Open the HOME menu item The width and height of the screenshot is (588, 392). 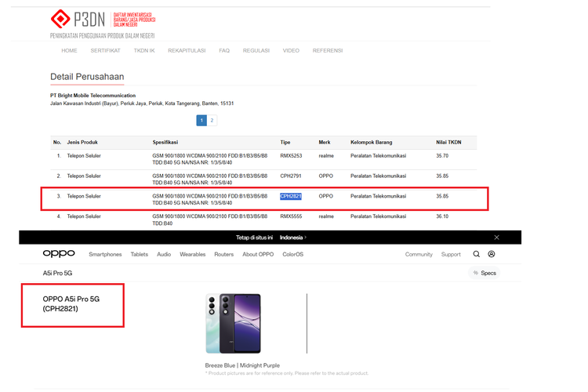point(69,51)
